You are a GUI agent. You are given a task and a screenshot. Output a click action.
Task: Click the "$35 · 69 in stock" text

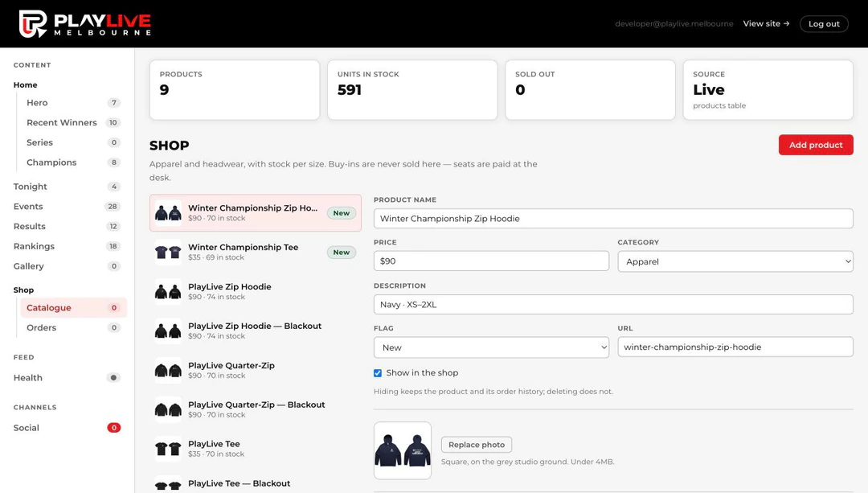(216, 257)
